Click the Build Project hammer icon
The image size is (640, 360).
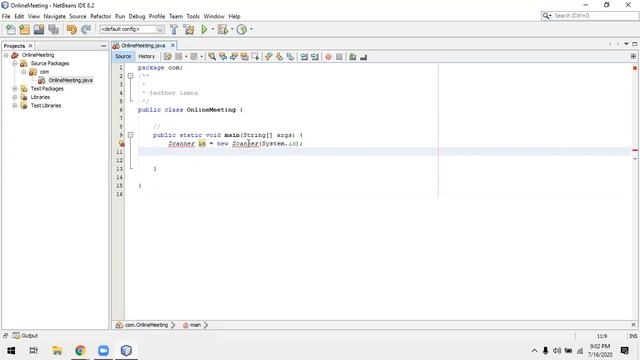tap(174, 29)
